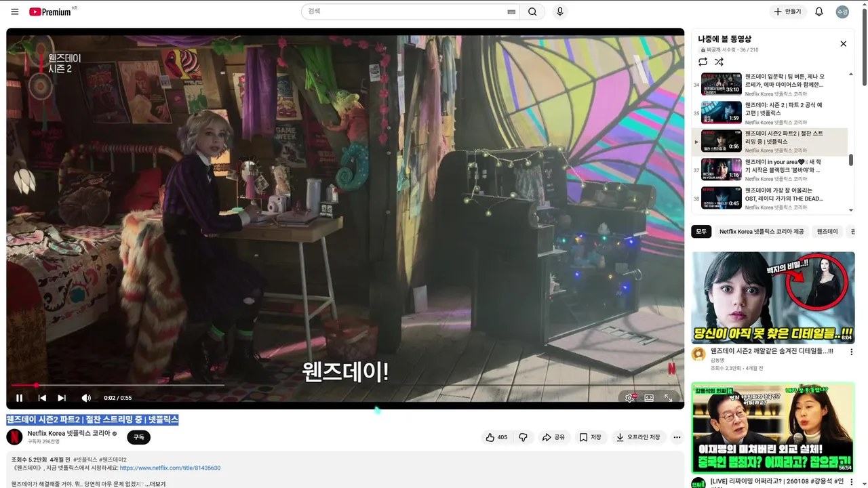
Task: Expand the description with ...더보기
Action: [155, 484]
